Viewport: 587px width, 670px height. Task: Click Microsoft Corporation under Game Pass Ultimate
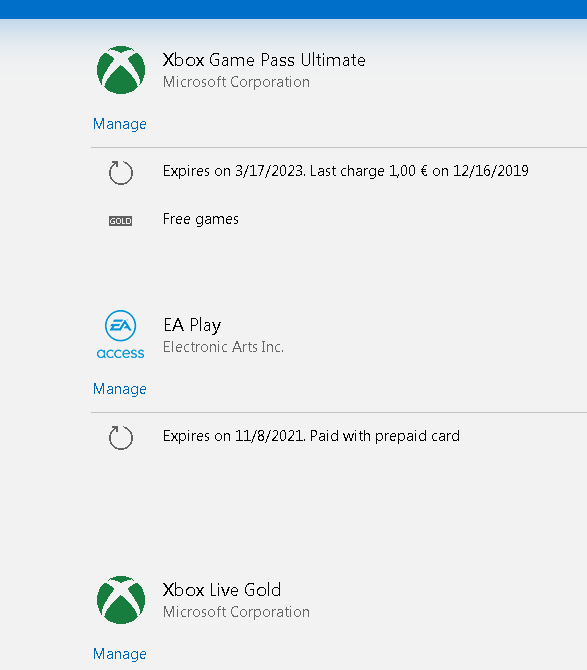point(236,82)
